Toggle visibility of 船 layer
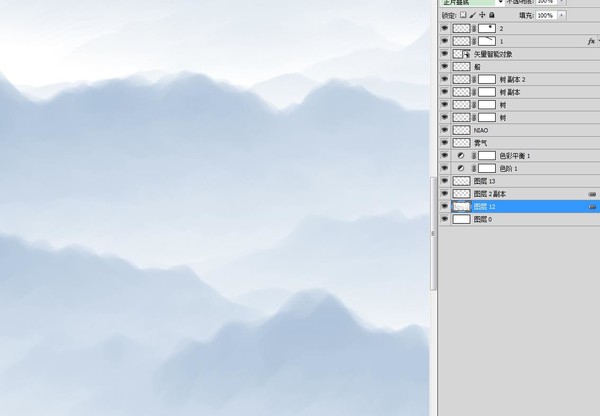Image resolution: width=600 pixels, height=416 pixels. (444, 67)
